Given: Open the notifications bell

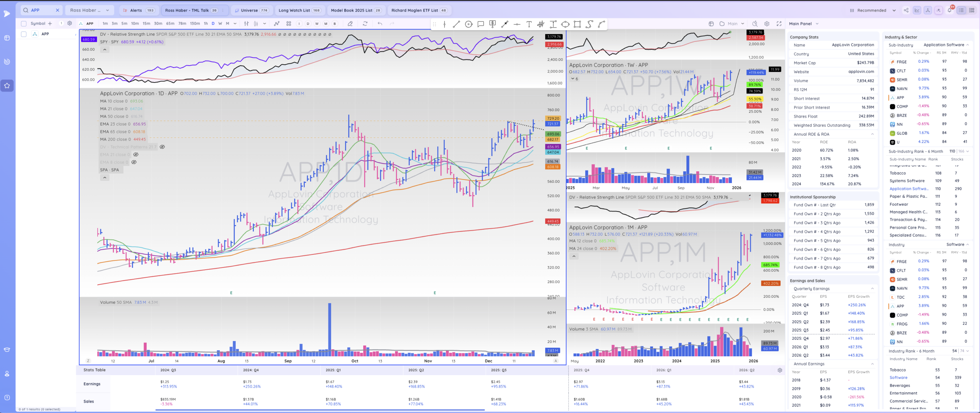Looking at the screenshot, I should coord(949,10).
